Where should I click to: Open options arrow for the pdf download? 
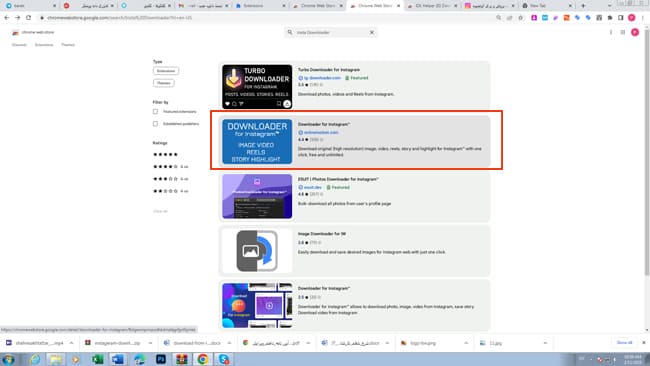[x=308, y=343]
